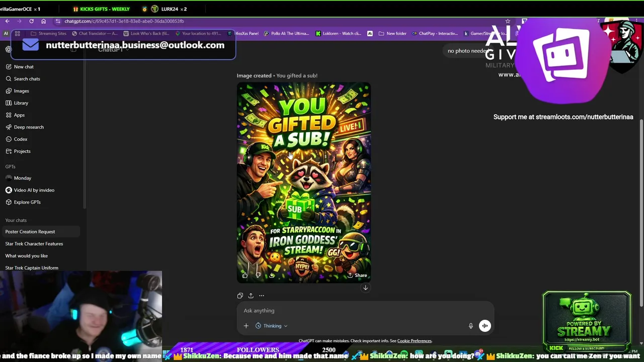The image size is (644, 362).
Task: Open the Pollo AI bookmark
Action: [x=287, y=33]
